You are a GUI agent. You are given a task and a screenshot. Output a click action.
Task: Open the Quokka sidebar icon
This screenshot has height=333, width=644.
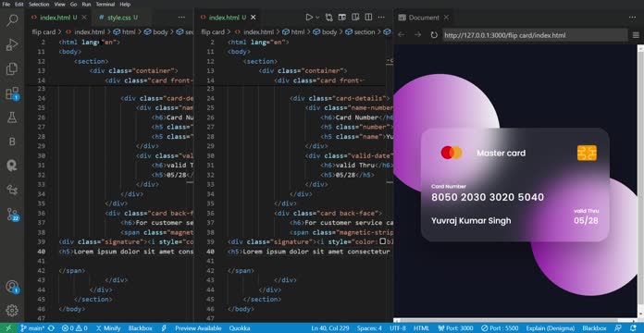[12, 166]
